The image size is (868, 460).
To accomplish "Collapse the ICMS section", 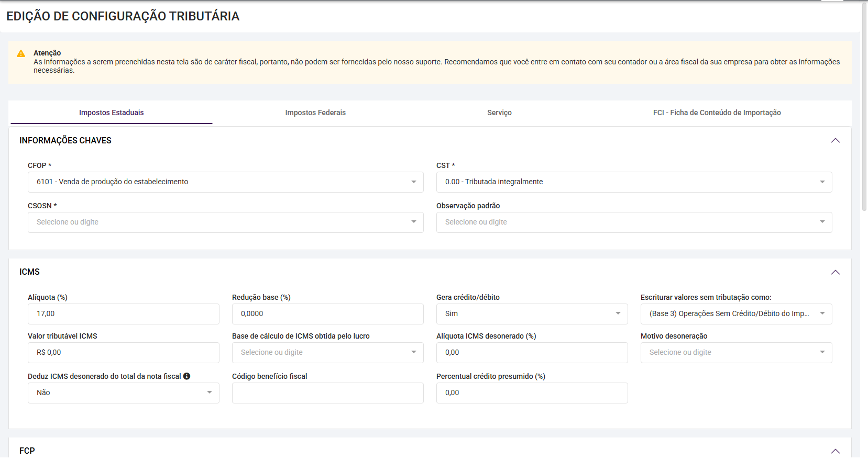I will click(835, 272).
